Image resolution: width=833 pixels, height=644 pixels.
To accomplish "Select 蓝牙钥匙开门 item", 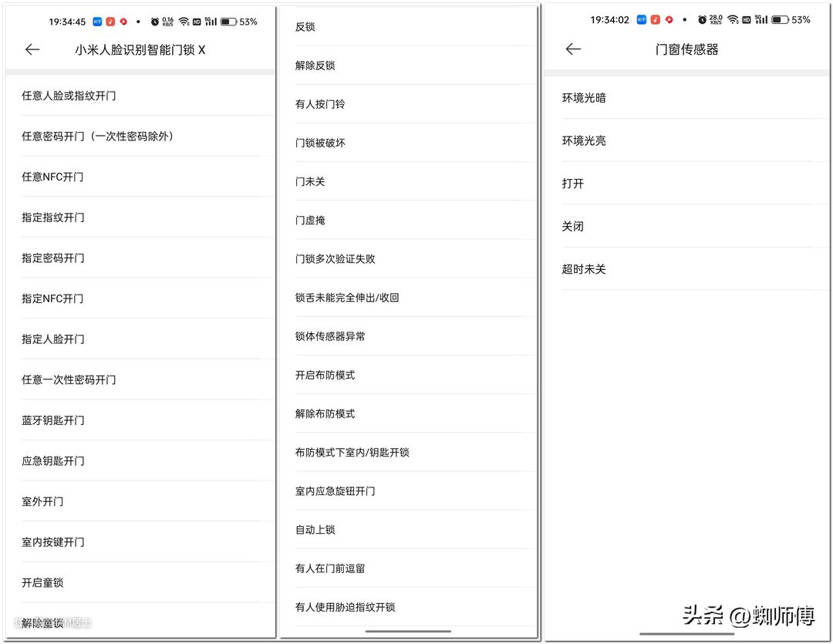I will [141, 420].
